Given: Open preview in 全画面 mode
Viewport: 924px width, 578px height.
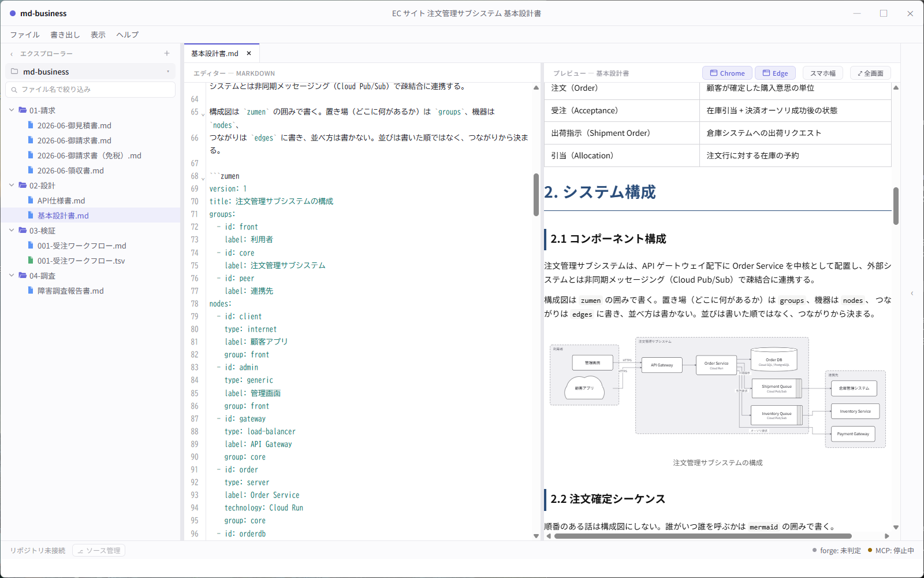Looking at the screenshot, I should pyautogui.click(x=870, y=73).
